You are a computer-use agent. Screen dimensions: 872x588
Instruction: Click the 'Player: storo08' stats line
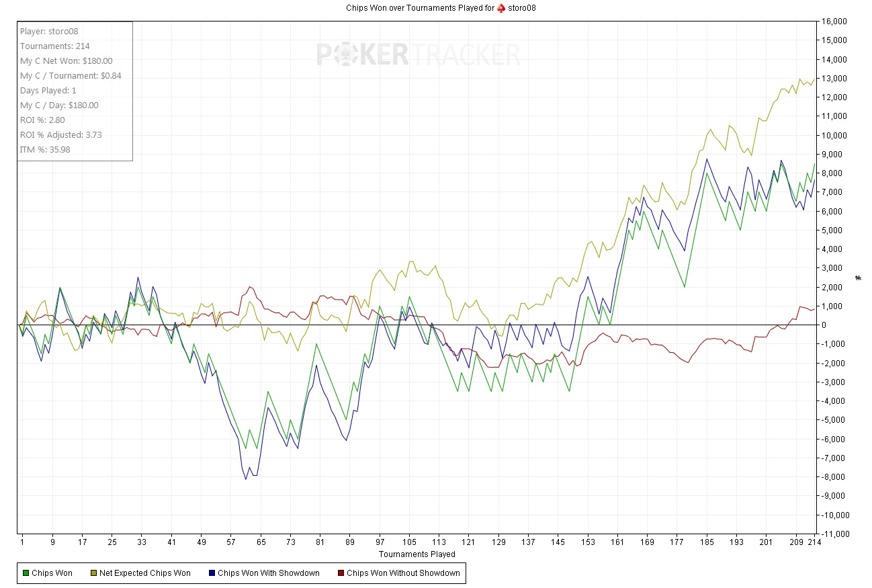click(x=50, y=32)
